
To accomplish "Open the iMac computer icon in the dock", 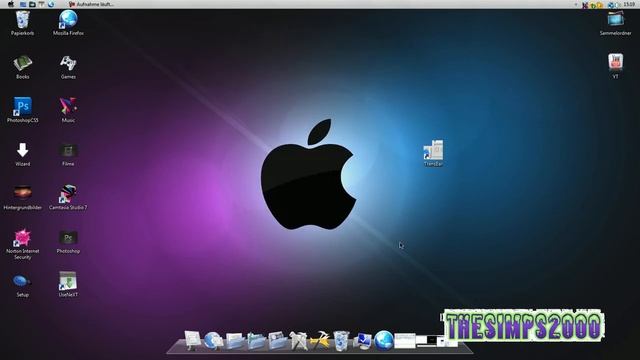I will [x=192, y=340].
